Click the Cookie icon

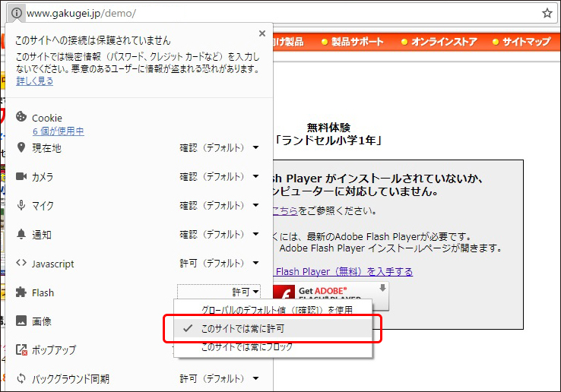click(21, 116)
